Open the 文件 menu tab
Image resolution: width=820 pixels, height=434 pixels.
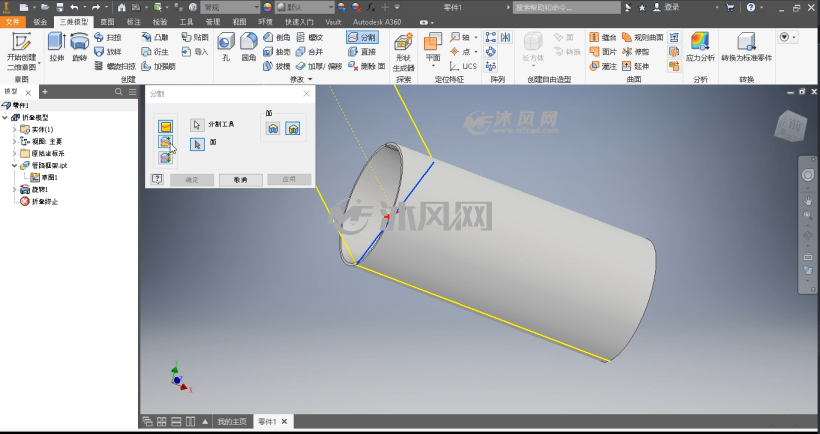13,22
